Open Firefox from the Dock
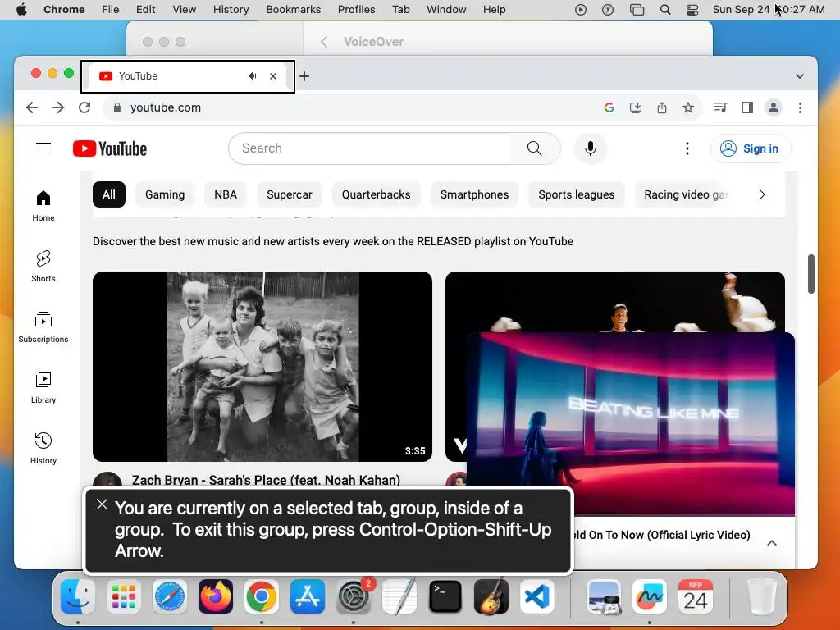Image resolution: width=840 pixels, height=630 pixels. tap(216, 596)
